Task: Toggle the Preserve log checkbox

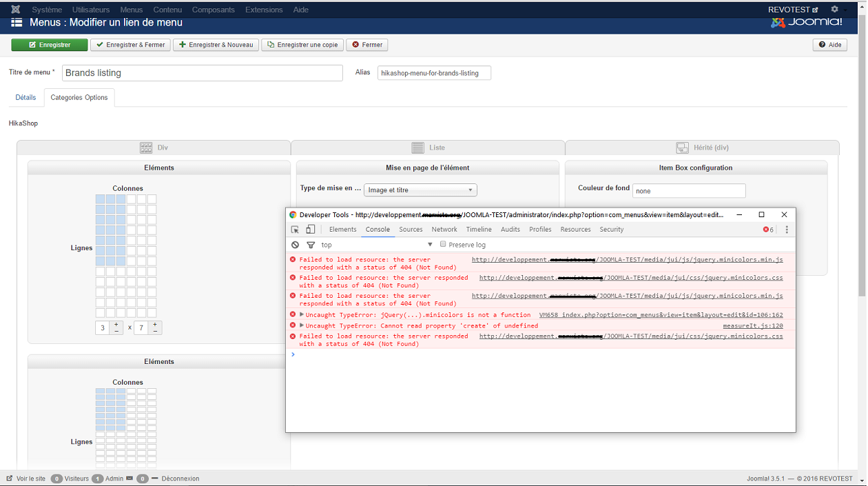Action: click(443, 244)
